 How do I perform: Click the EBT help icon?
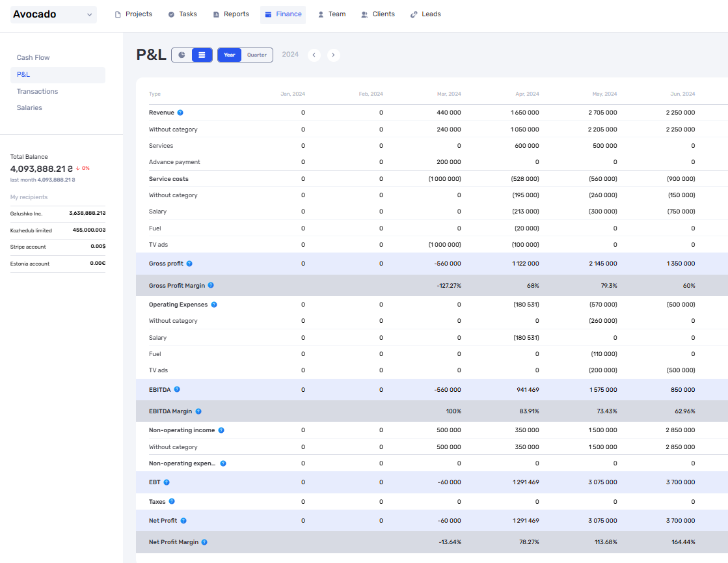pyautogui.click(x=167, y=482)
